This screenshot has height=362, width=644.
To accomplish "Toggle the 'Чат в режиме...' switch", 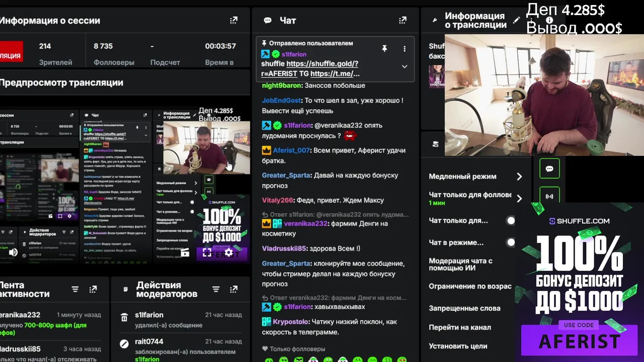I will tap(511, 242).
